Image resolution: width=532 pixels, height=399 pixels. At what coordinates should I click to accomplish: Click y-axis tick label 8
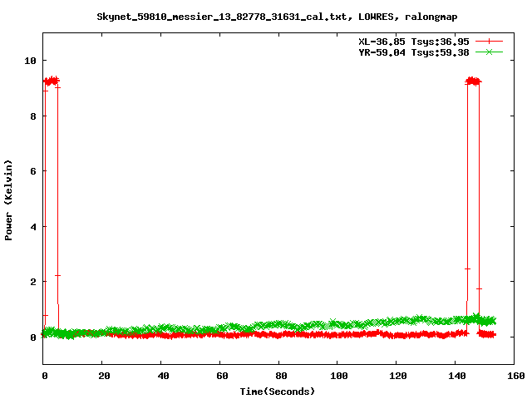[33, 116]
